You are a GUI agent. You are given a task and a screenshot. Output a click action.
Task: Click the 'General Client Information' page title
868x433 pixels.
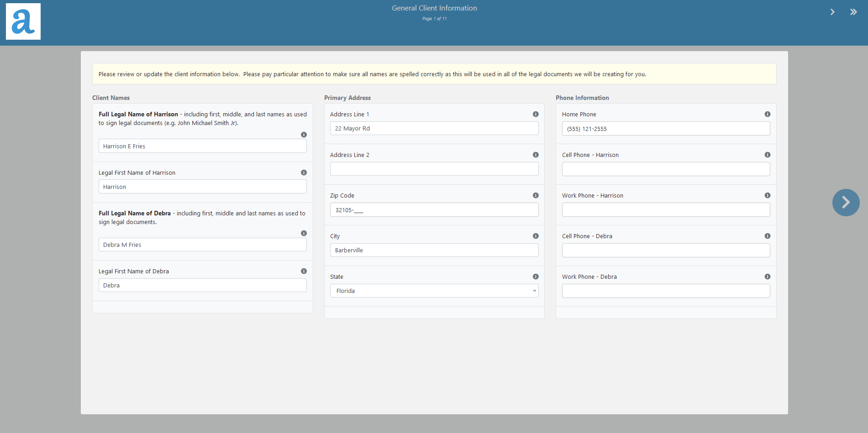click(x=434, y=8)
